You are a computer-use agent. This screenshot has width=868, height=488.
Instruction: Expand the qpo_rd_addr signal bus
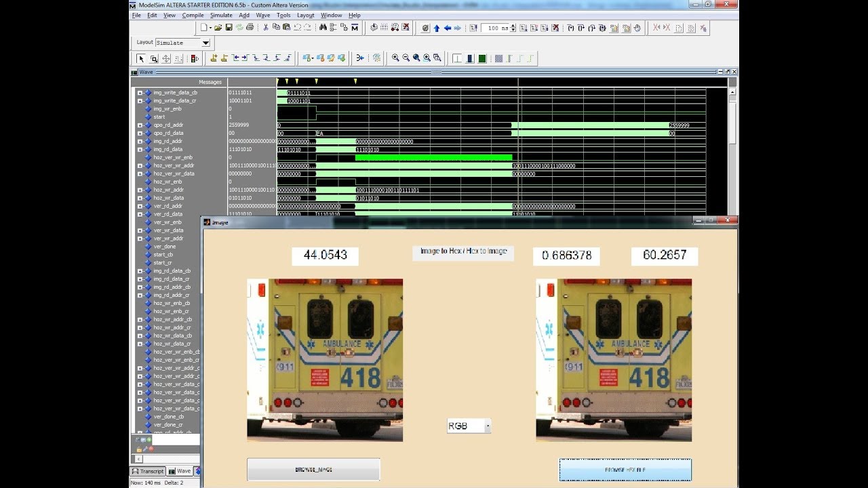pyautogui.click(x=140, y=125)
